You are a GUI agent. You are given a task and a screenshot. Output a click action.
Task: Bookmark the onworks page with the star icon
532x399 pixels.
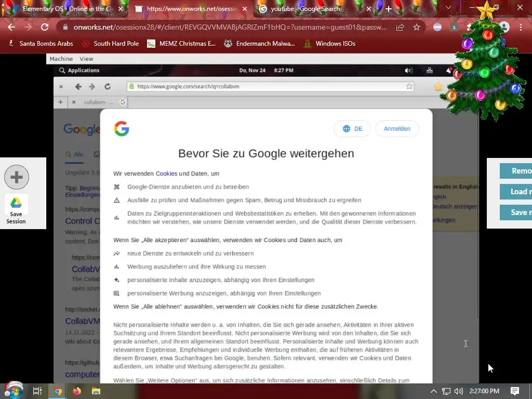coord(417,28)
